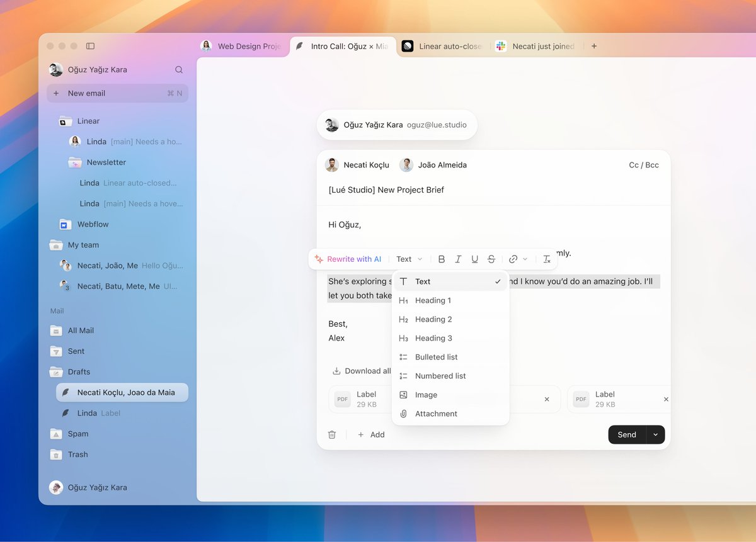756x542 pixels.
Task: Expand the link options chevron
Action: point(525,259)
